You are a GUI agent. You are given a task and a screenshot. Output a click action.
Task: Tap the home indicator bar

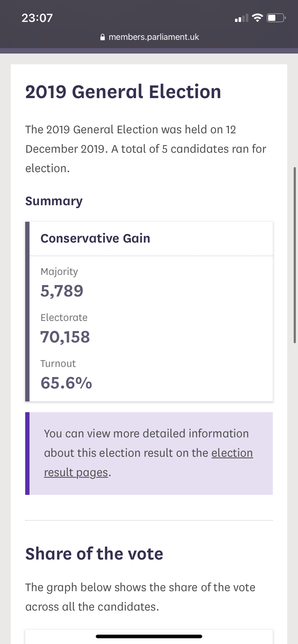coord(149,636)
